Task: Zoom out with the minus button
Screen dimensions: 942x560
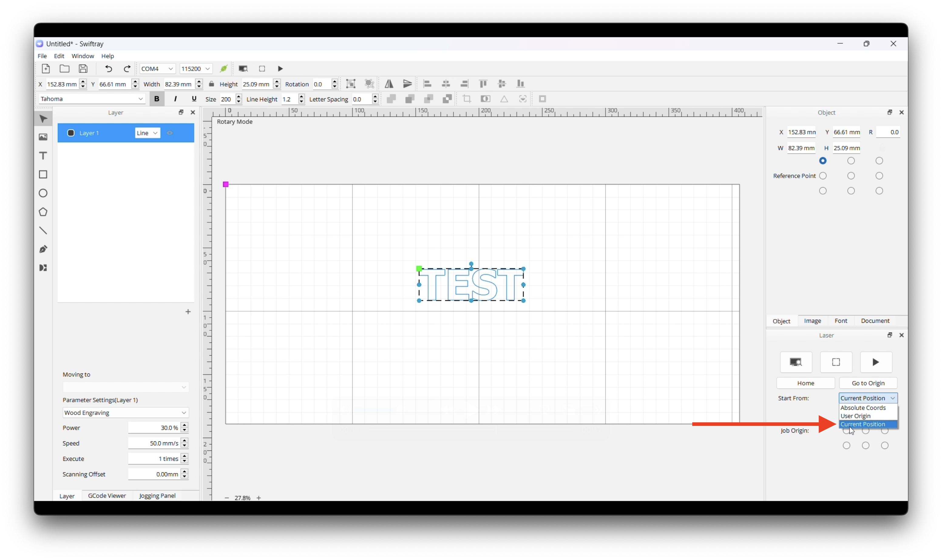Action: pyautogui.click(x=227, y=498)
